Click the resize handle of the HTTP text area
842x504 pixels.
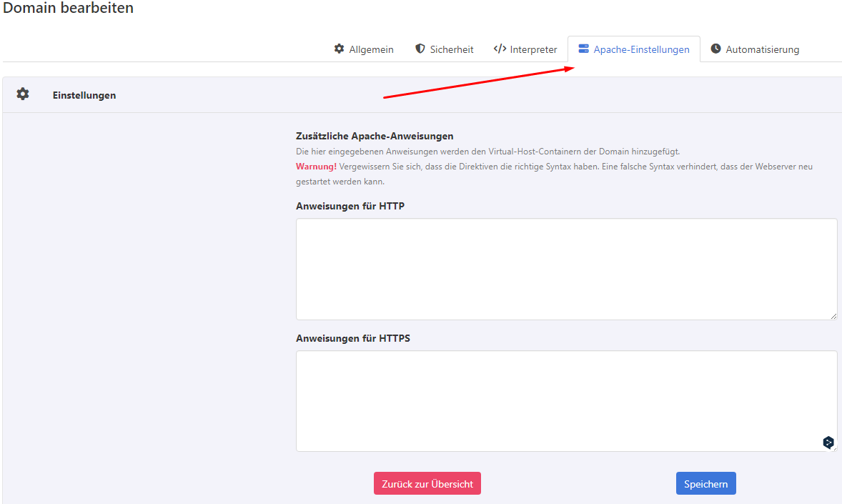[833, 316]
